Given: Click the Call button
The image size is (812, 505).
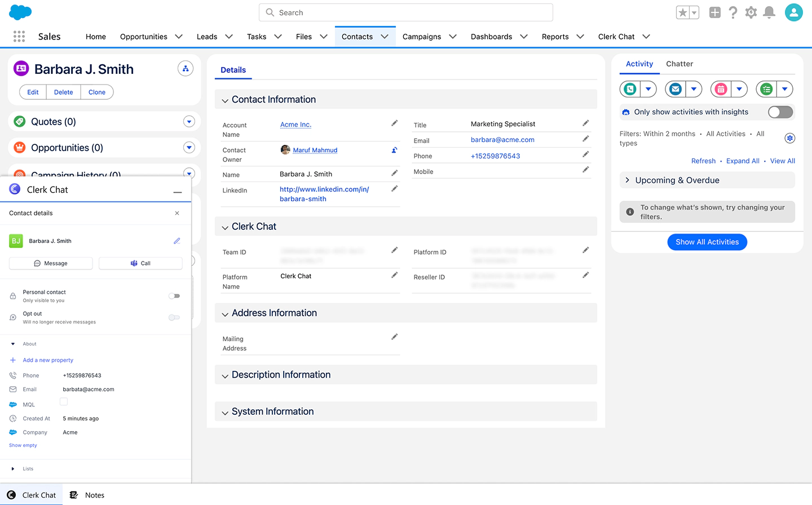Looking at the screenshot, I should [x=140, y=263].
